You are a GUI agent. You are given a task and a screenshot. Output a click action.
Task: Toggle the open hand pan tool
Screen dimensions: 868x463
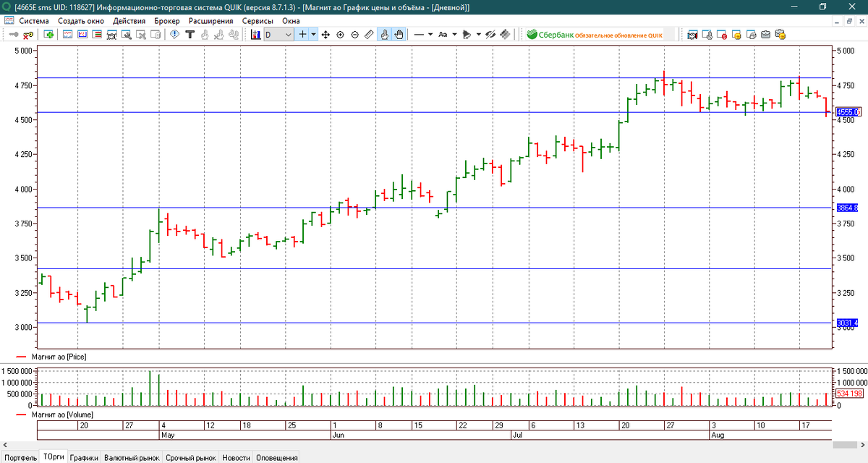[x=399, y=34]
